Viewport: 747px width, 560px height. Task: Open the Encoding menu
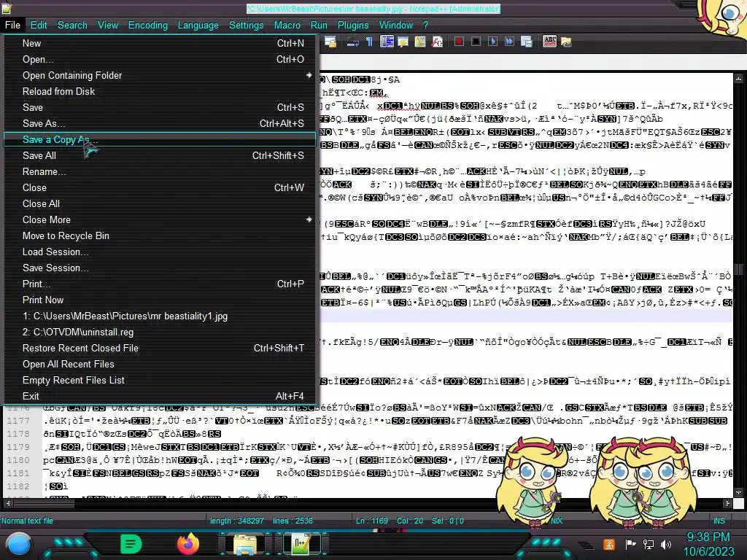pos(148,26)
